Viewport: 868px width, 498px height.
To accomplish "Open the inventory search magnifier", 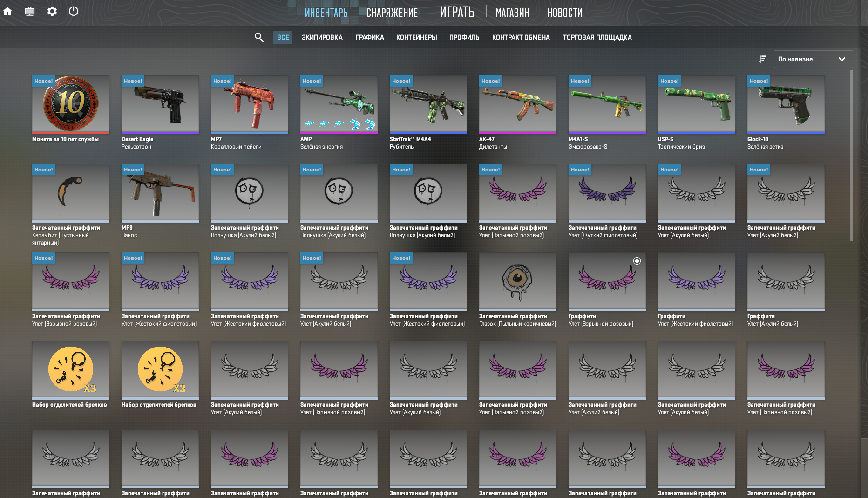I will click(259, 37).
